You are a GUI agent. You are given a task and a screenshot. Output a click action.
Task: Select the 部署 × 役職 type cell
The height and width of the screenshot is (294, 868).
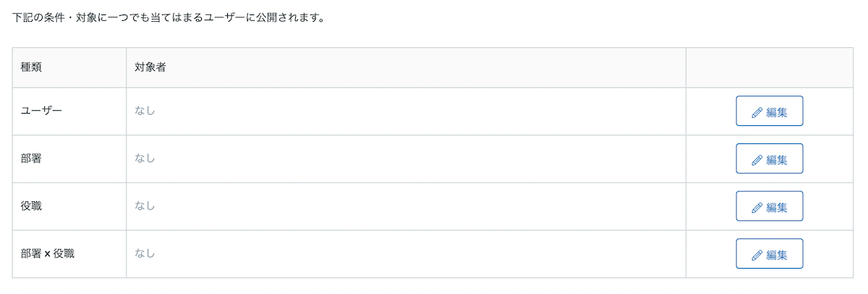pyautogui.click(x=69, y=254)
